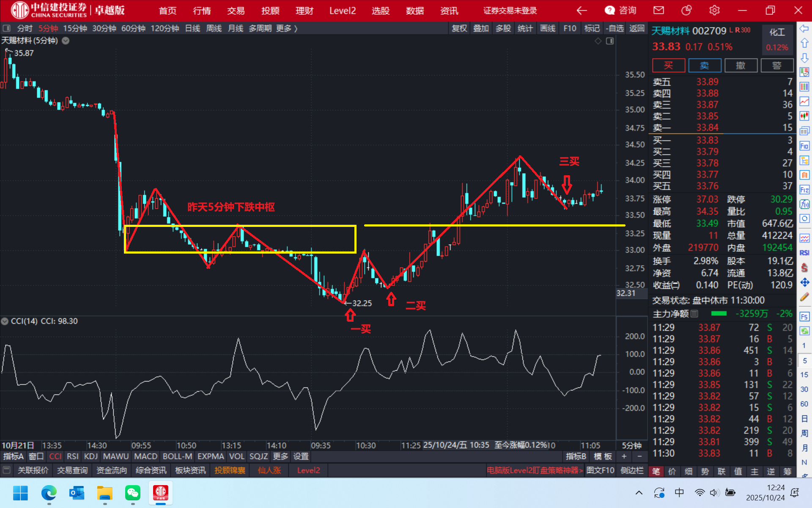Expand the 更多 periods dropdown
Screen dimensions: 812x508
[286, 28]
